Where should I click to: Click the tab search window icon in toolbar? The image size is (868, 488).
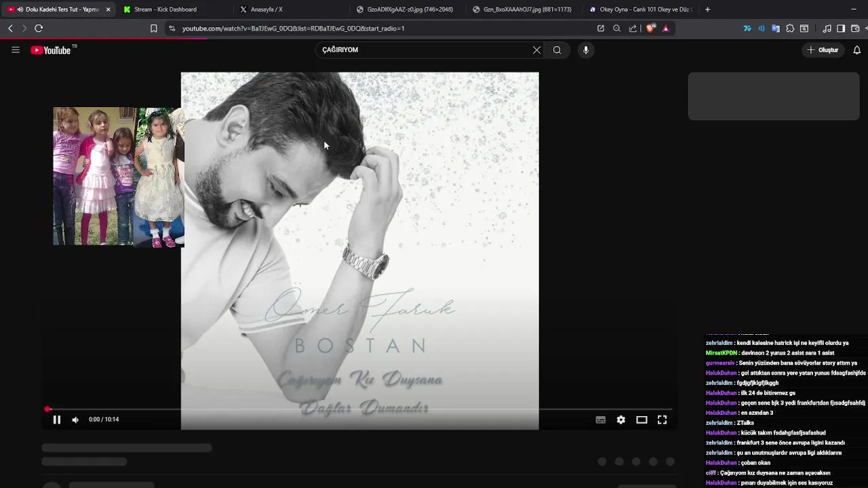[x=804, y=28]
